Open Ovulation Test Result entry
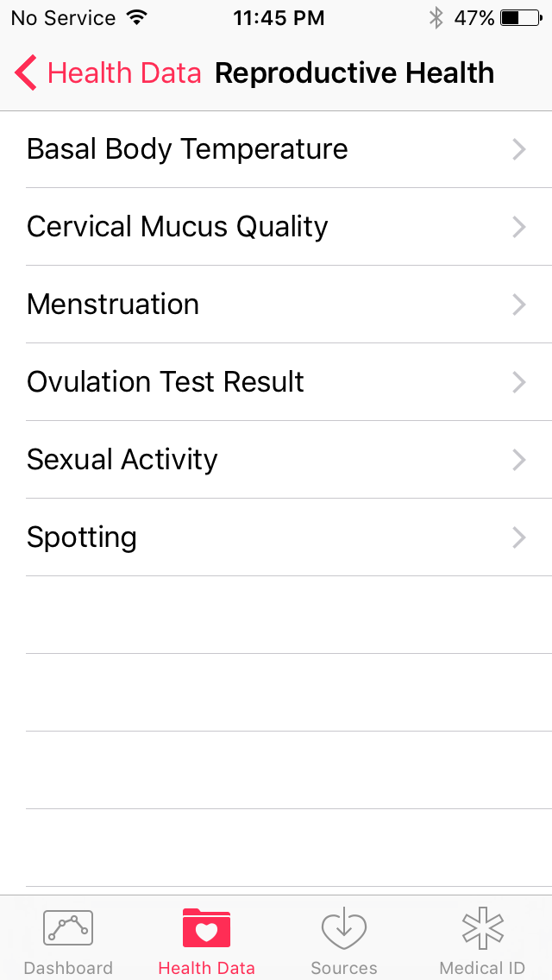This screenshot has height=980, width=552. click(x=166, y=382)
